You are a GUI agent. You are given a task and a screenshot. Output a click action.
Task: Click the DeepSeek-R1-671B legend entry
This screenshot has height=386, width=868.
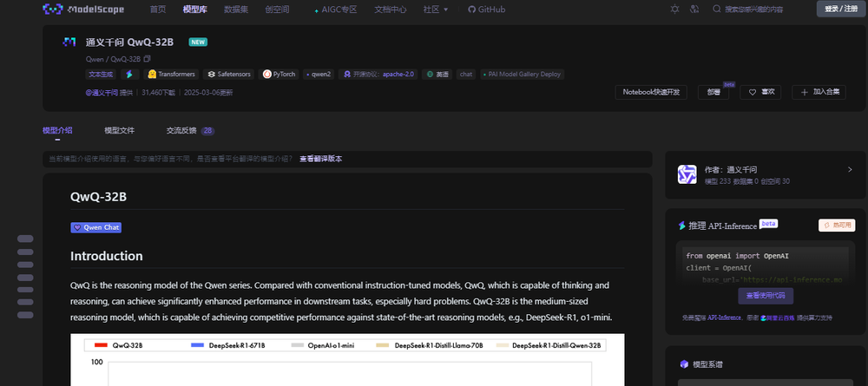coord(228,345)
